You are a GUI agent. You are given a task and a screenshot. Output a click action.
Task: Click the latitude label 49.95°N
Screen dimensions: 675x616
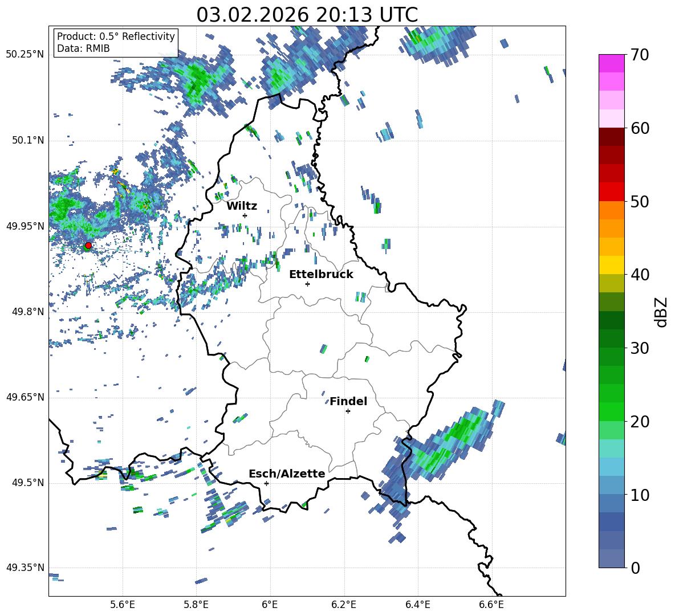point(25,226)
